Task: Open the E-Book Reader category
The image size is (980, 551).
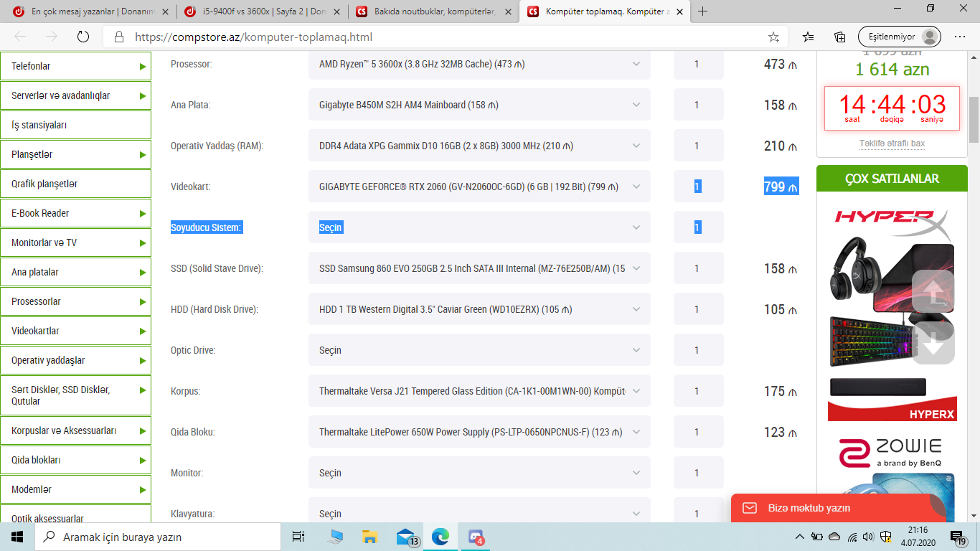Action: tap(75, 213)
